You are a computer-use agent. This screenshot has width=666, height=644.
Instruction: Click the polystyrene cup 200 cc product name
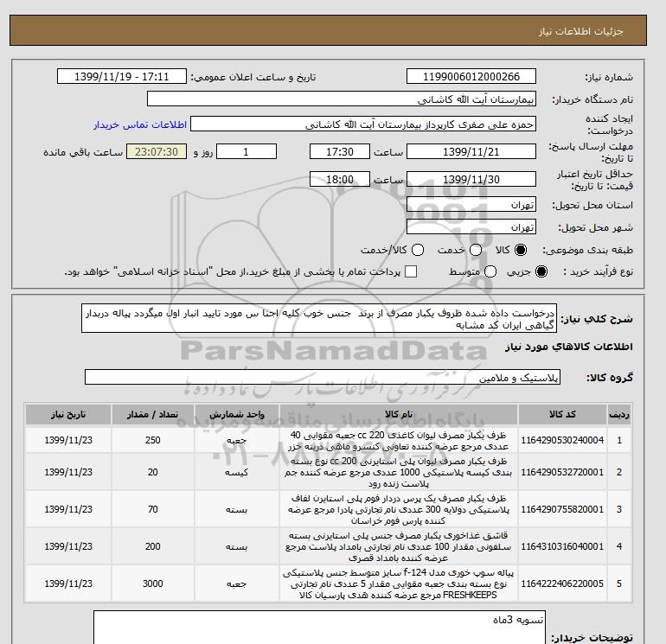[x=399, y=472]
